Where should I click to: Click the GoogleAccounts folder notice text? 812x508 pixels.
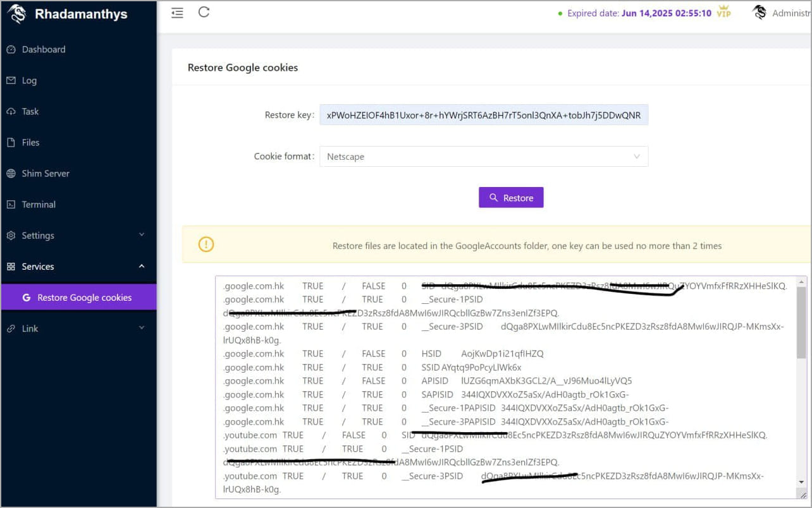pos(527,245)
